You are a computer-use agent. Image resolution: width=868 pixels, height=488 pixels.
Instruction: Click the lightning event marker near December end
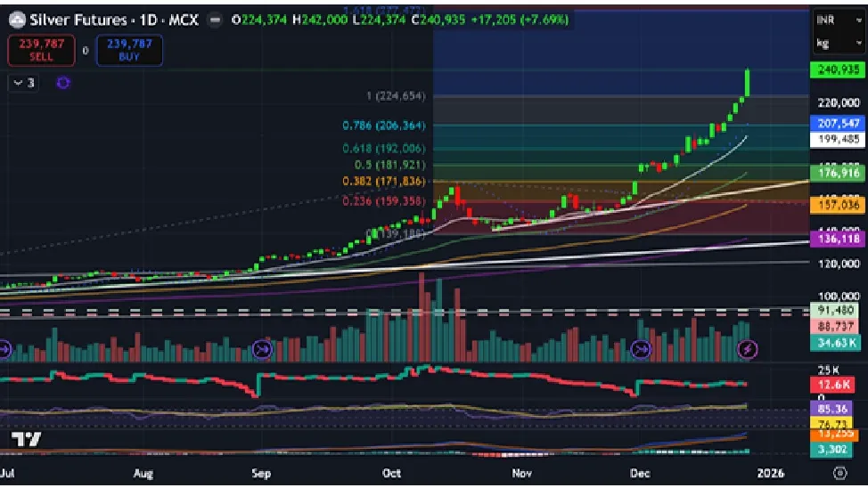[748, 349]
